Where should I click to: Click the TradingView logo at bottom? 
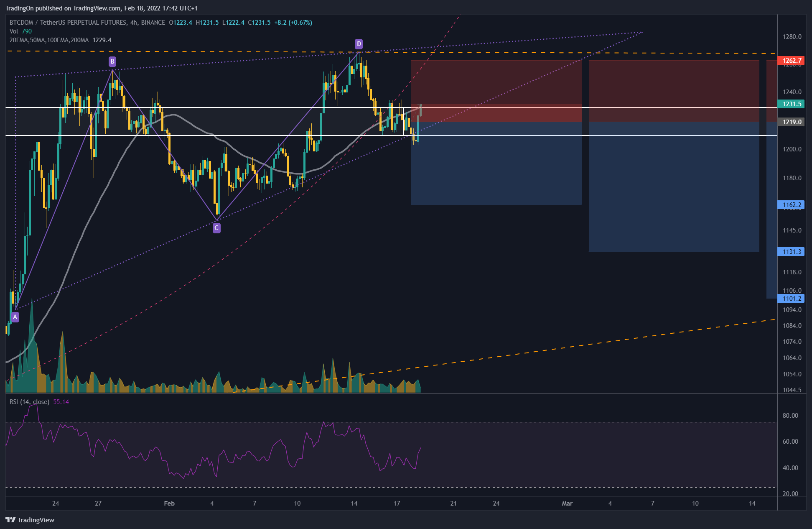[x=30, y=520]
